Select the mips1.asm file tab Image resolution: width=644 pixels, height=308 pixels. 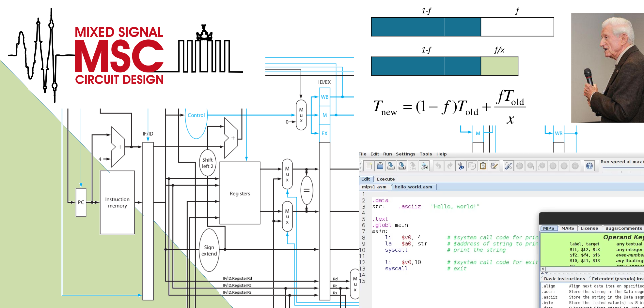(374, 187)
